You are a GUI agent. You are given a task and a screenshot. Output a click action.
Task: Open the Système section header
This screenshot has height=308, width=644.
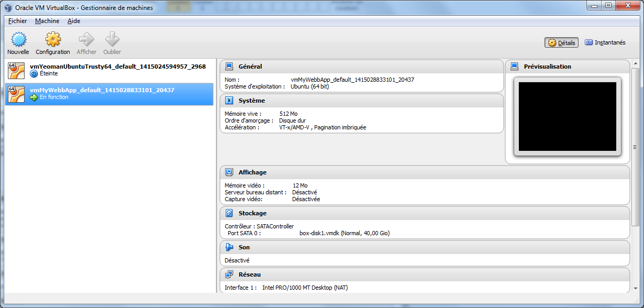click(x=362, y=101)
